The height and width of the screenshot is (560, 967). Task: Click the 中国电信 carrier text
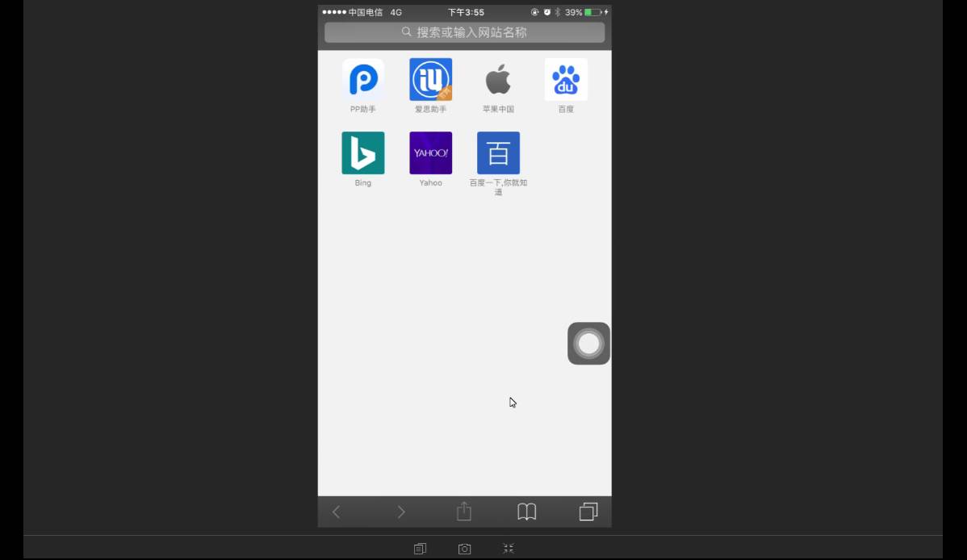[x=366, y=12]
